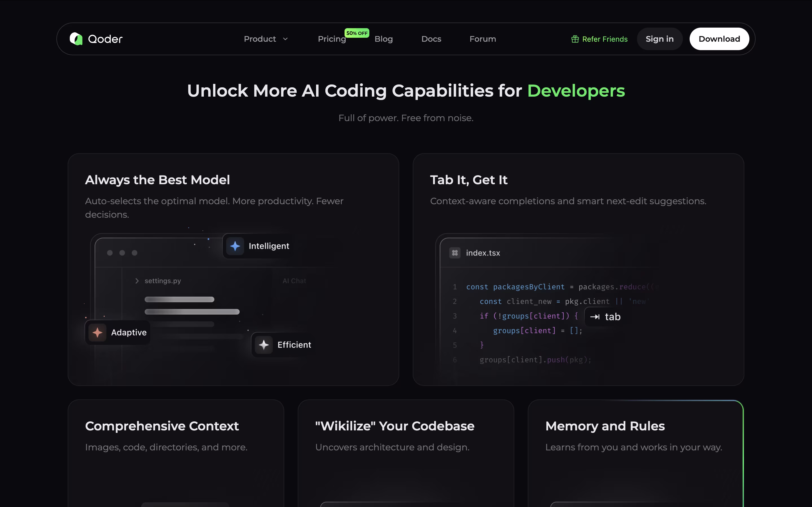Go to the Blog page
Viewport: 812px width, 507px height.
[x=383, y=39]
